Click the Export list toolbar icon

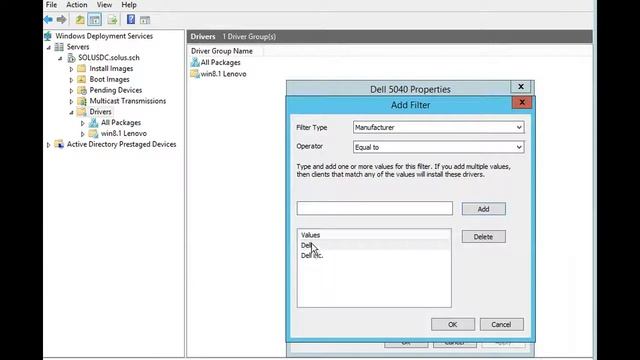[x=112, y=19]
